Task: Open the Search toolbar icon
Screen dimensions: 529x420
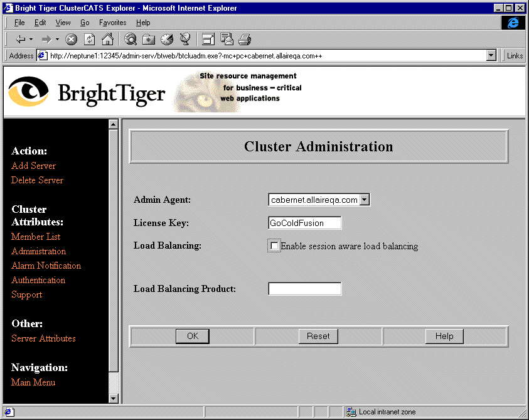Action: (131, 39)
